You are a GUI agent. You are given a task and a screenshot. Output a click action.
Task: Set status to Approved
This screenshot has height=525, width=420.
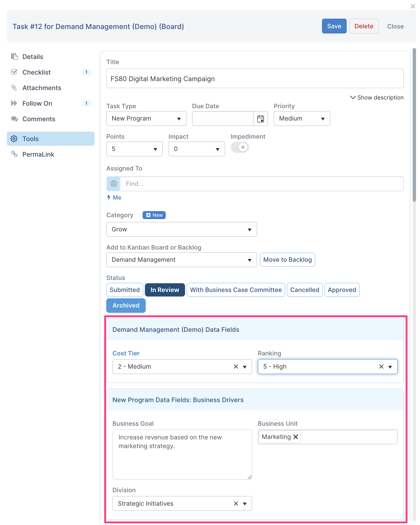point(342,290)
